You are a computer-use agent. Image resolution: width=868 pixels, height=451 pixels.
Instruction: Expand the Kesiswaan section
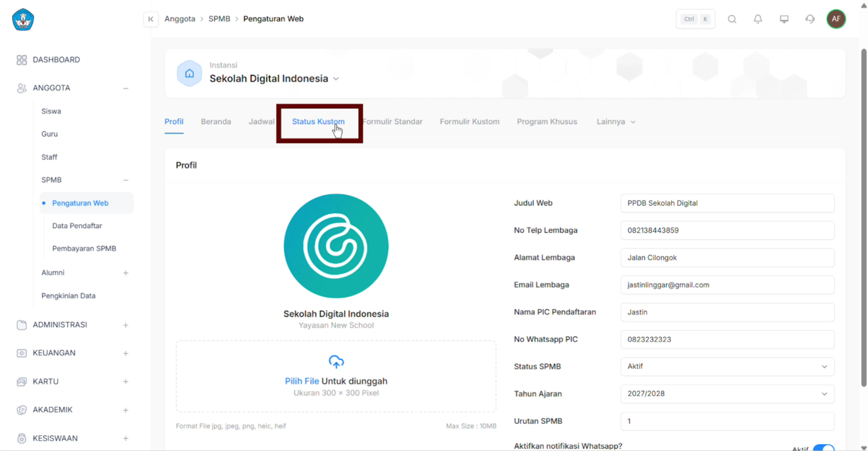click(126, 439)
